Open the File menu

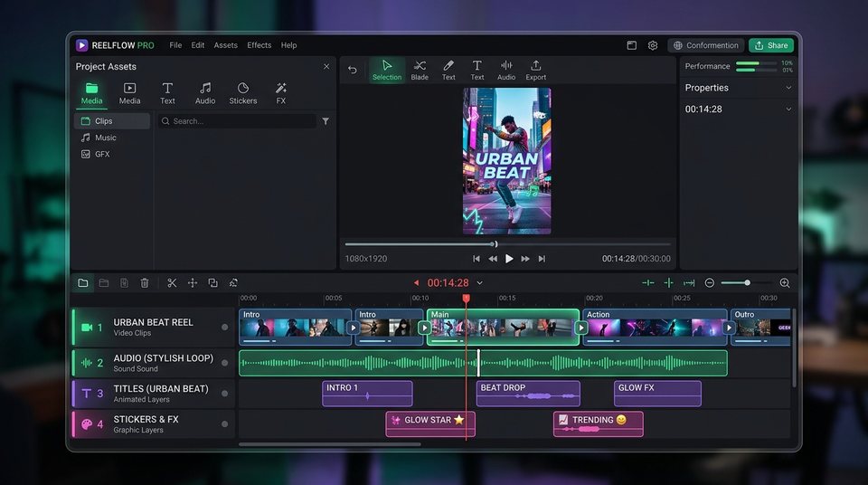(175, 45)
